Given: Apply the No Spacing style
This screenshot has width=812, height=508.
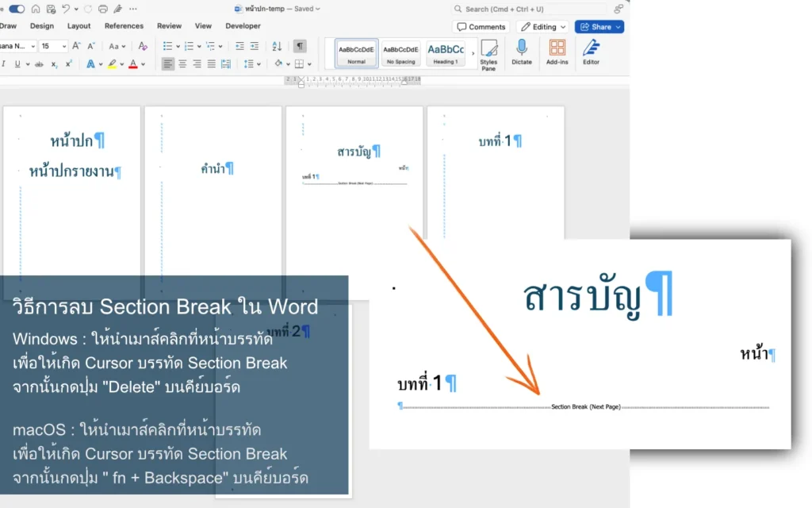Looking at the screenshot, I should tap(400, 53).
